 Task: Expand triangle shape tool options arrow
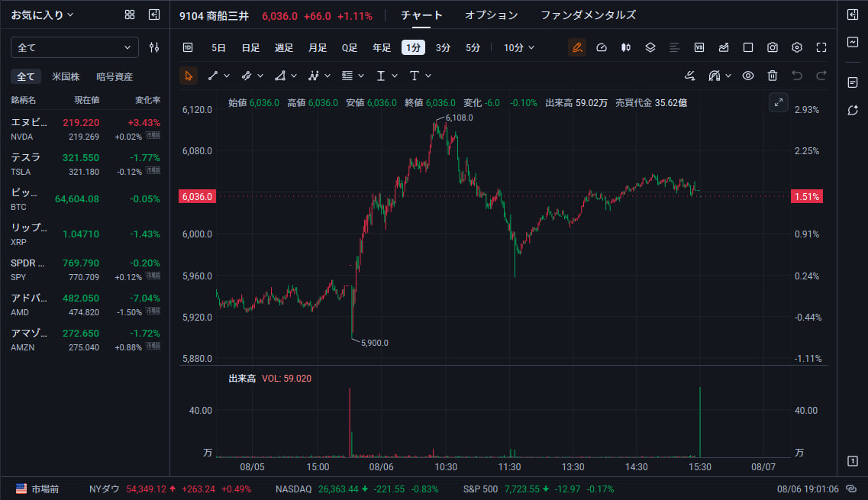tap(294, 76)
